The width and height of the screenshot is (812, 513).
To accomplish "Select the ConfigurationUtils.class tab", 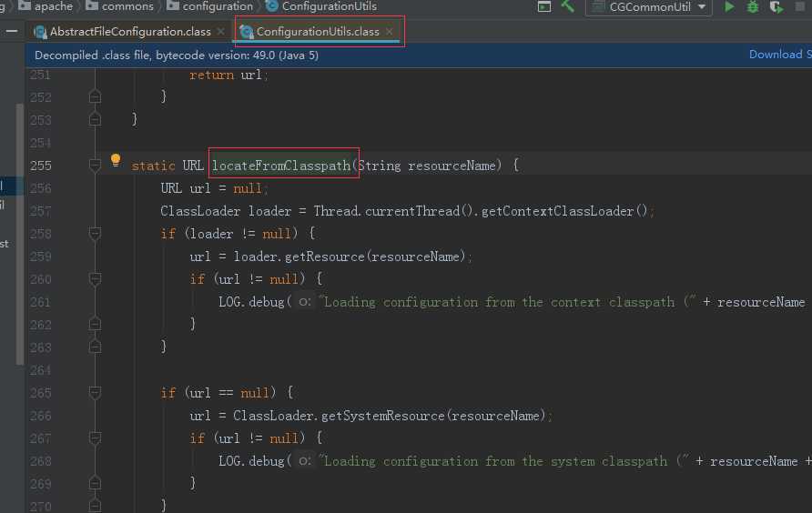I will click(318, 32).
